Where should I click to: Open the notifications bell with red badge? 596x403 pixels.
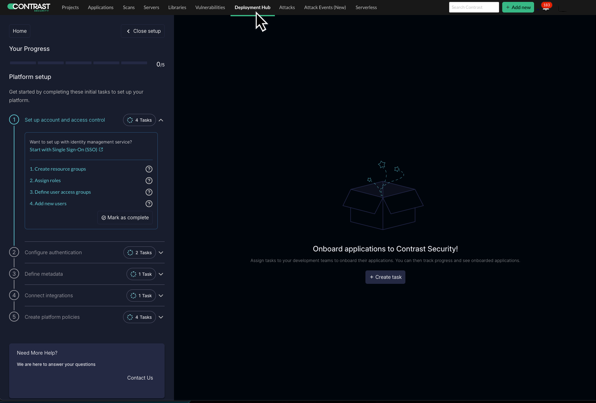coord(546,6)
